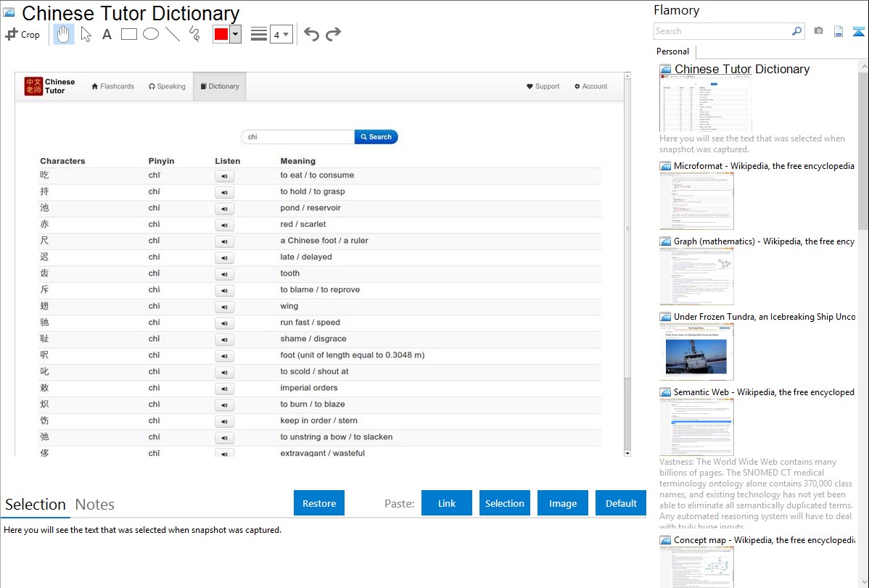Open the Microformat Wikipedia snapshot thumbnail
869x588 pixels.
[696, 201]
